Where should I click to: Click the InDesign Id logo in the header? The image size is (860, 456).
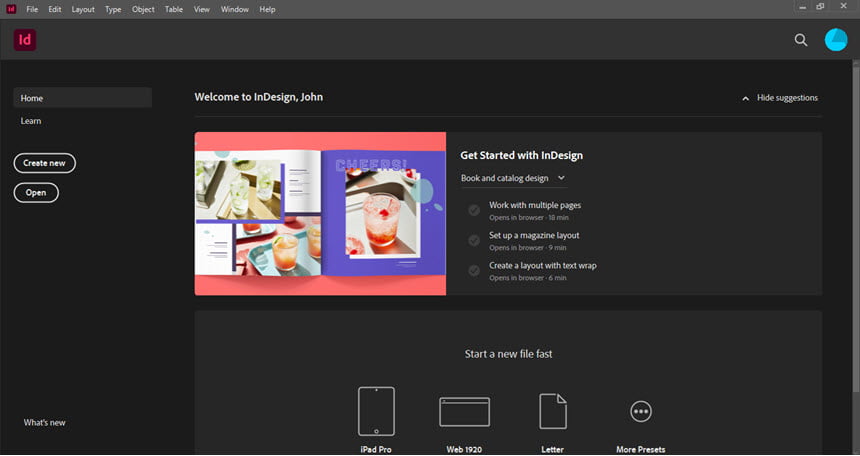pos(25,40)
